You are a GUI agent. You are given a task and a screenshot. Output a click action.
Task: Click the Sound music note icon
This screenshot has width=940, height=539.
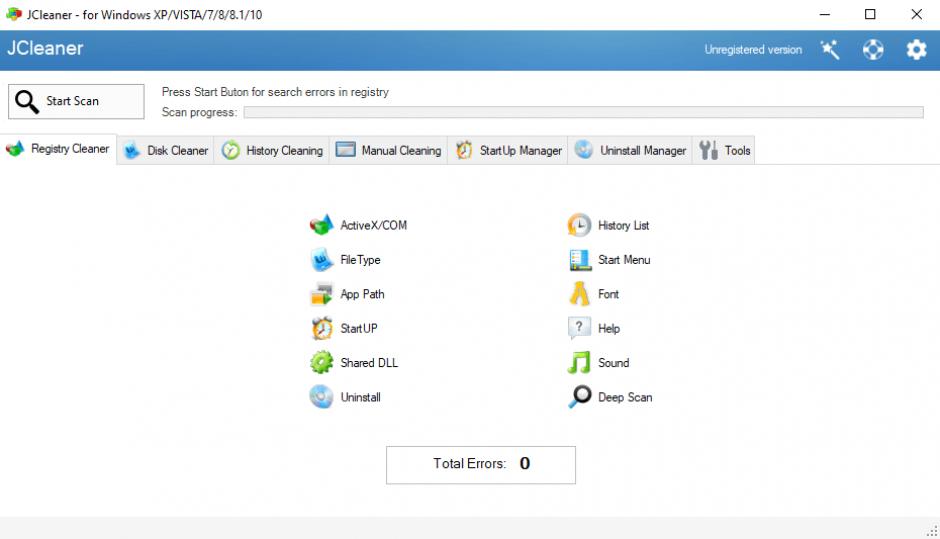coord(579,362)
